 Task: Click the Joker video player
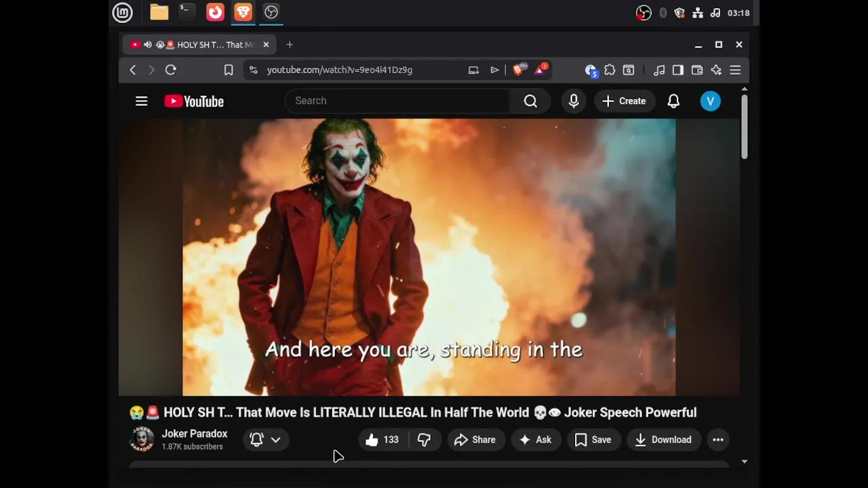[429, 258]
